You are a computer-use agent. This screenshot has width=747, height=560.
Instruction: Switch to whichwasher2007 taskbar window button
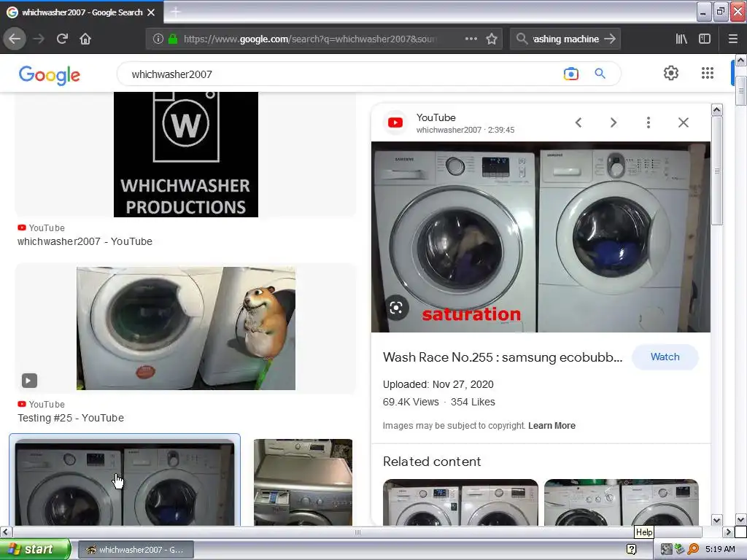click(x=136, y=550)
